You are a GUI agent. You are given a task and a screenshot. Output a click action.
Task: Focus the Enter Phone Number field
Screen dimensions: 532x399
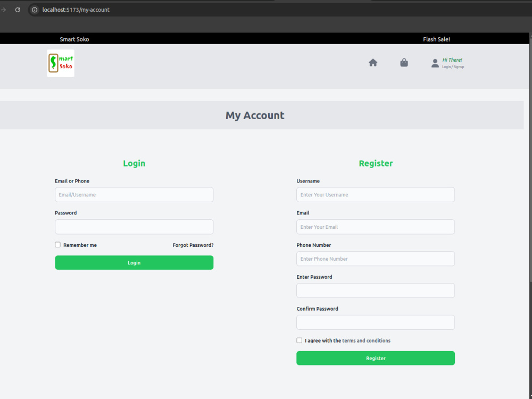[376, 259]
